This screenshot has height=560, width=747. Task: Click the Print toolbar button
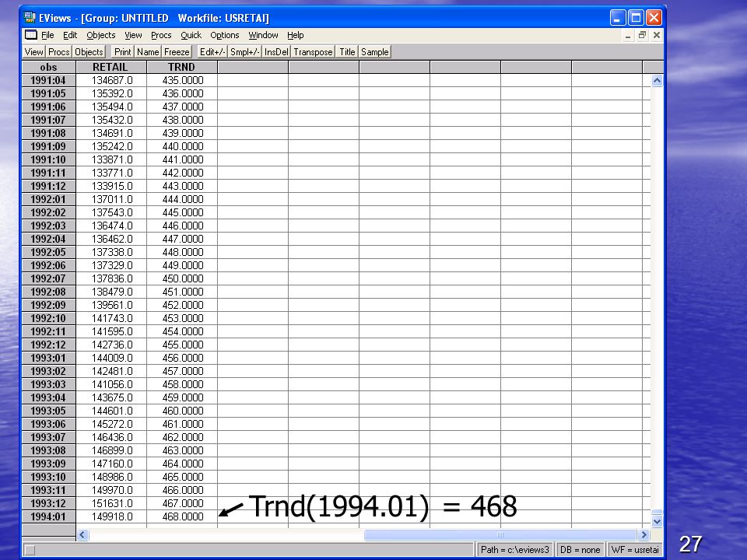pyautogui.click(x=122, y=52)
